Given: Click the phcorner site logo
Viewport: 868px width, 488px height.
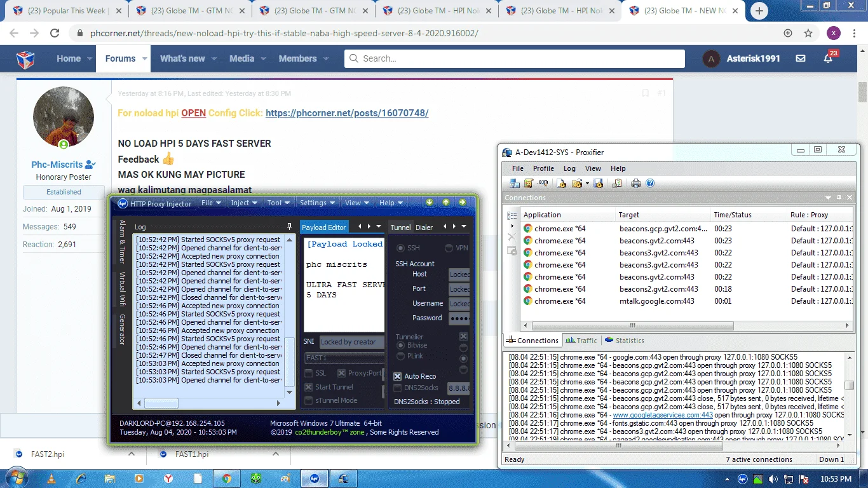Looking at the screenshot, I should [x=25, y=59].
